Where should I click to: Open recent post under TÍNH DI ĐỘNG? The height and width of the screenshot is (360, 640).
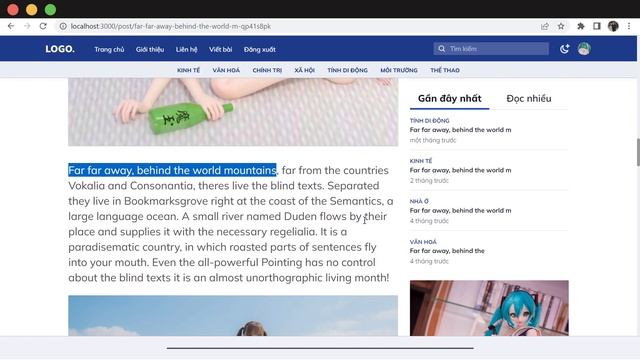[460, 130]
